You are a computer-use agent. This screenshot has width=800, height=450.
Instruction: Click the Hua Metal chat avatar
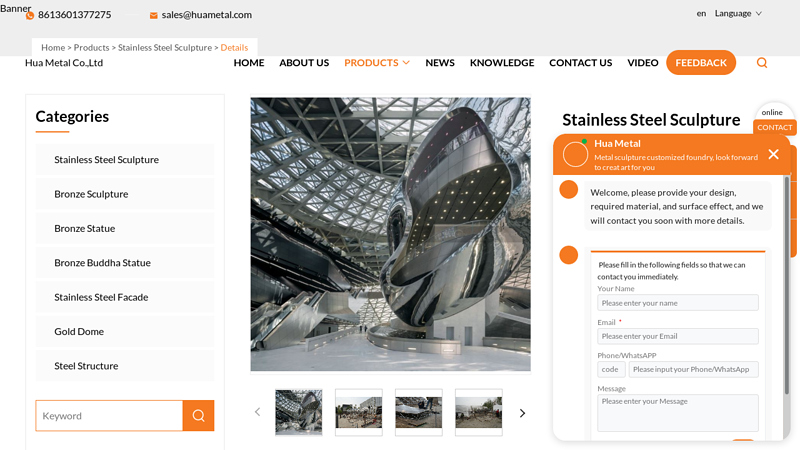click(575, 154)
